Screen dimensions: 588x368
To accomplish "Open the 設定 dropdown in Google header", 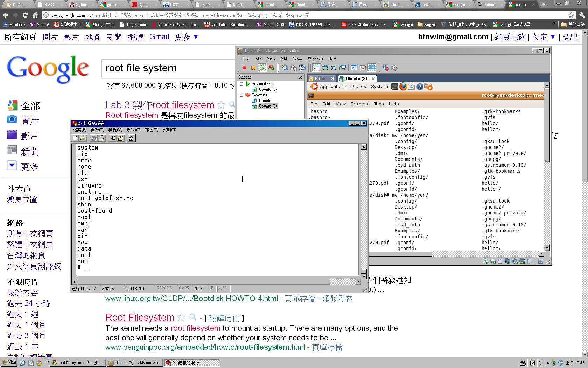I will click(544, 37).
